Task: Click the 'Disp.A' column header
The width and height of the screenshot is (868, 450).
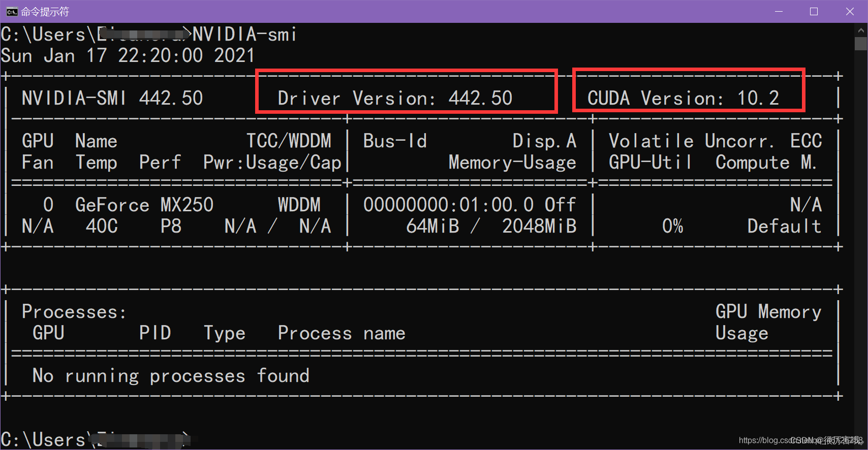Action: [x=544, y=141]
